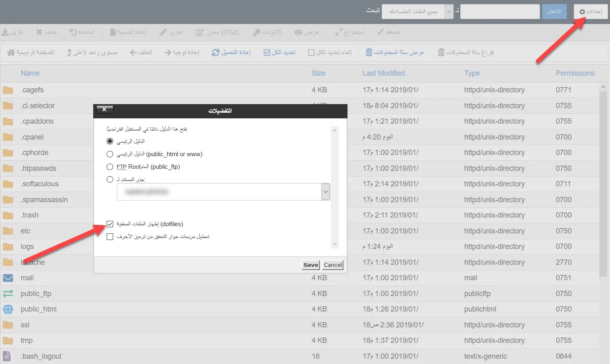This screenshot has height=364, width=610.
Task: Select the tmp folder row
Action: (300, 340)
